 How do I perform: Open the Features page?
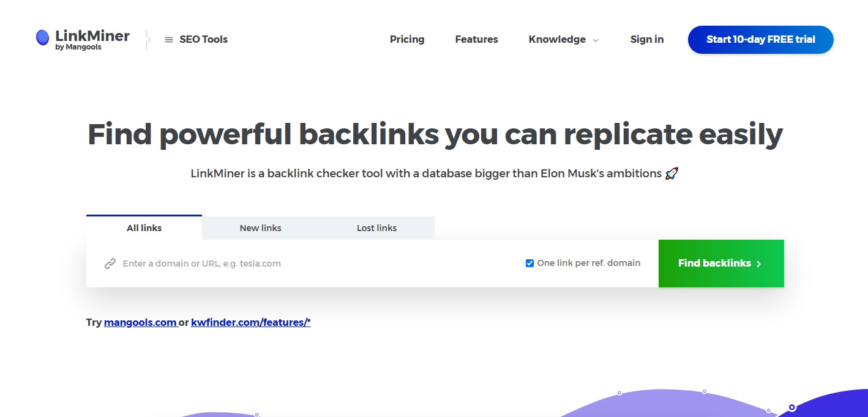[x=476, y=39]
